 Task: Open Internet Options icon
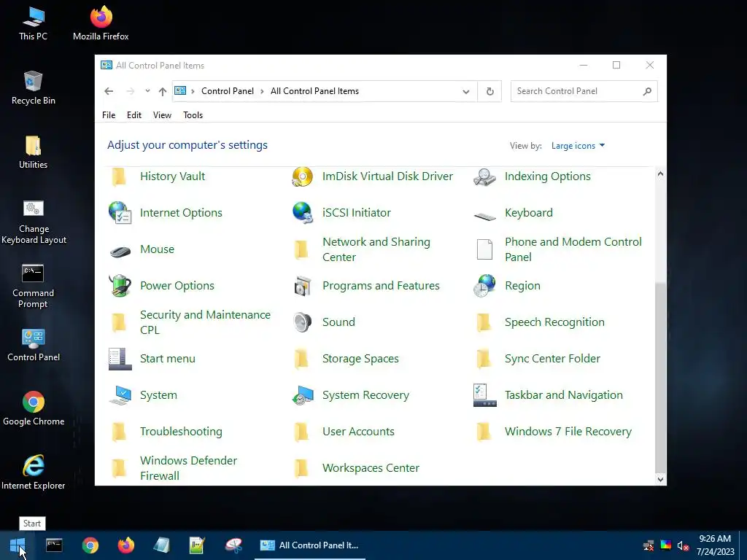[120, 213]
